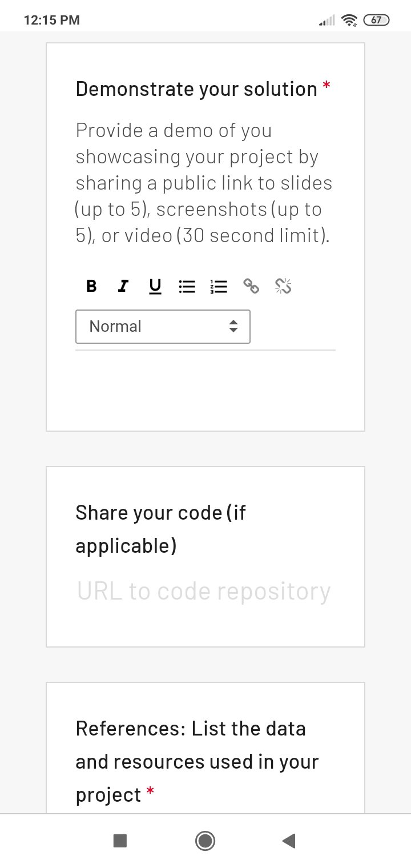Toggle italic formatting in the editor toolbar
Screen dimensions: 411x868
click(x=123, y=286)
